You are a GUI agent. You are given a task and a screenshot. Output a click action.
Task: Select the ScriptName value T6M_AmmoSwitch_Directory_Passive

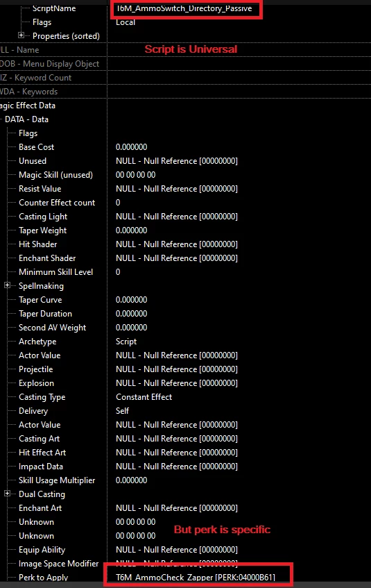184,8
